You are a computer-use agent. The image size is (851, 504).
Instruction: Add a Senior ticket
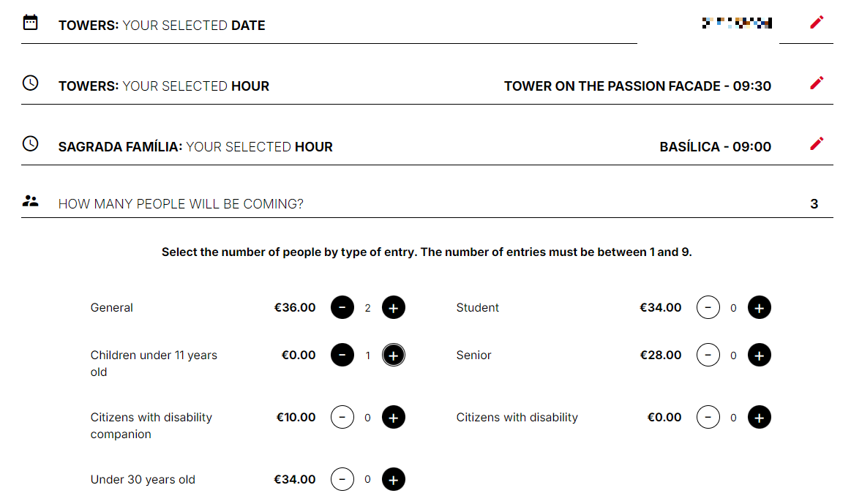(759, 356)
